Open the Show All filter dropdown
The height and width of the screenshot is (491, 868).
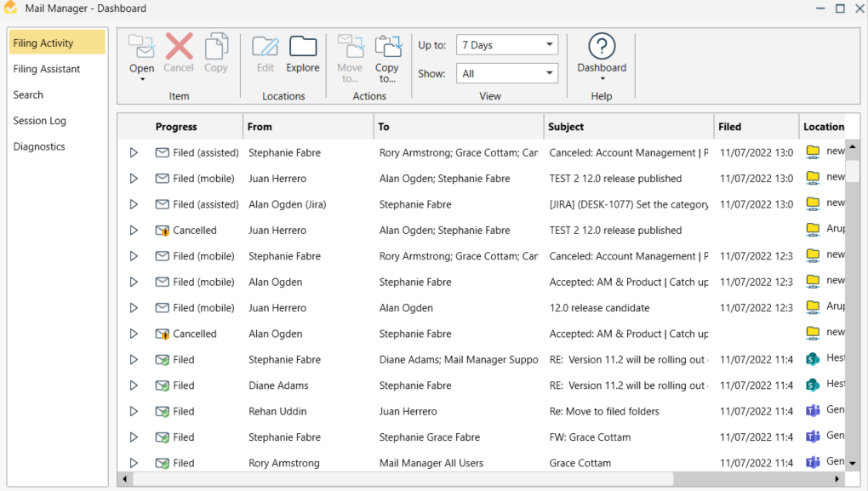click(506, 74)
